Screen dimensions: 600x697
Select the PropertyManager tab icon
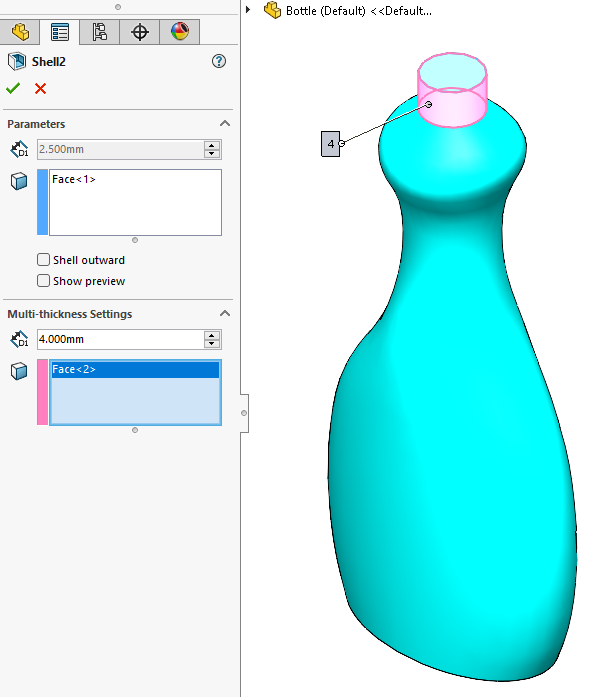pyautogui.click(x=60, y=32)
